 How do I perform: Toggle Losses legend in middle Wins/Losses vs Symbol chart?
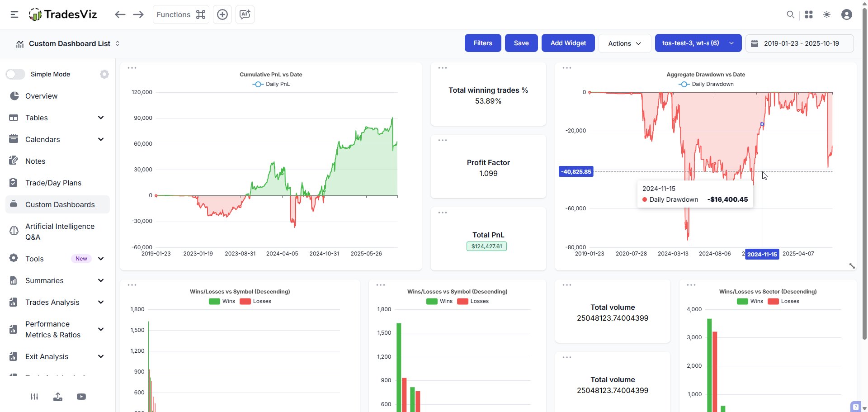click(x=473, y=301)
